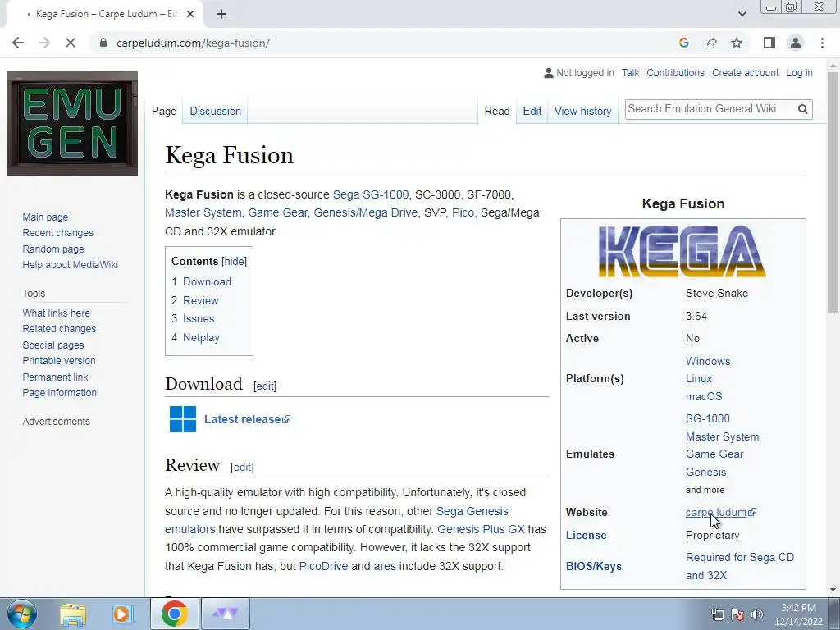
Task: Open the Genesis Plus GX link
Action: click(x=481, y=529)
